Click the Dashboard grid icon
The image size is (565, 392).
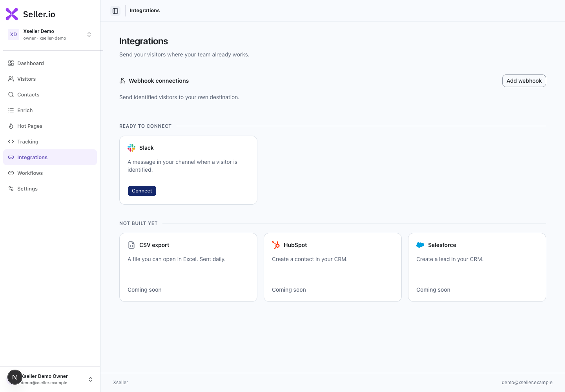(x=11, y=63)
